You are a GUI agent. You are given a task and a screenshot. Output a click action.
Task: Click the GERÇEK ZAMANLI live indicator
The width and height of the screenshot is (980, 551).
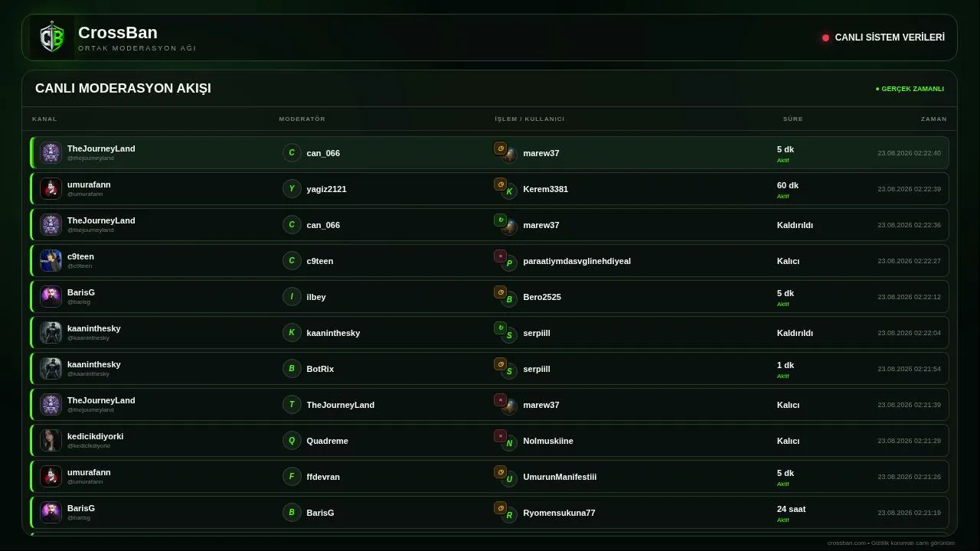tap(910, 89)
